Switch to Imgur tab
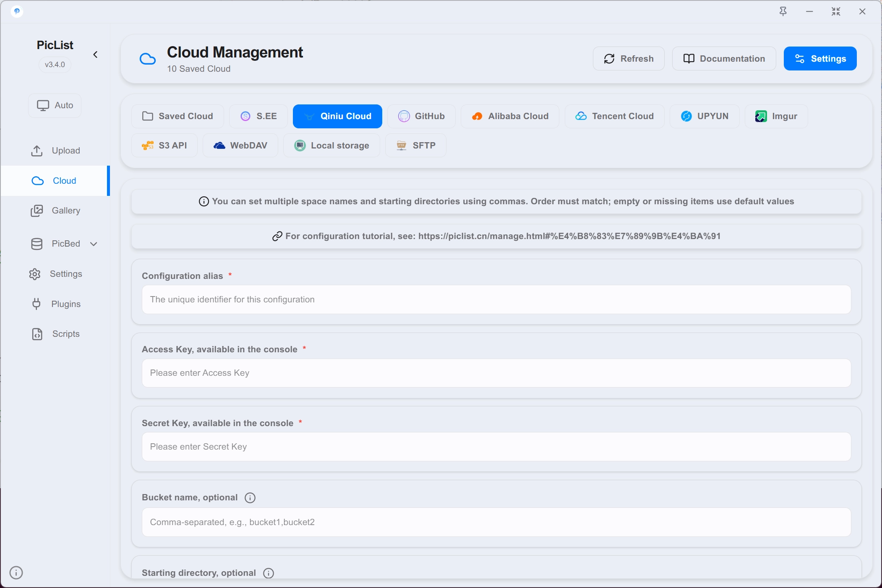Screen dimensions: 882x588 tap(776, 116)
